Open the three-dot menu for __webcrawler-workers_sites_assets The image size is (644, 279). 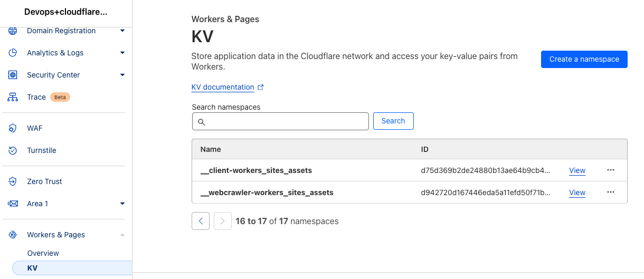(611, 193)
